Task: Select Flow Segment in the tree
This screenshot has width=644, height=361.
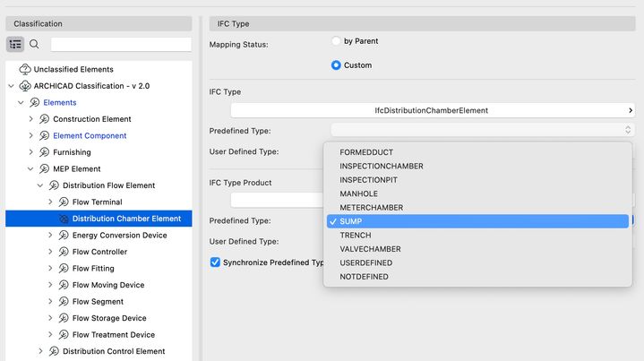Action: [x=98, y=302]
